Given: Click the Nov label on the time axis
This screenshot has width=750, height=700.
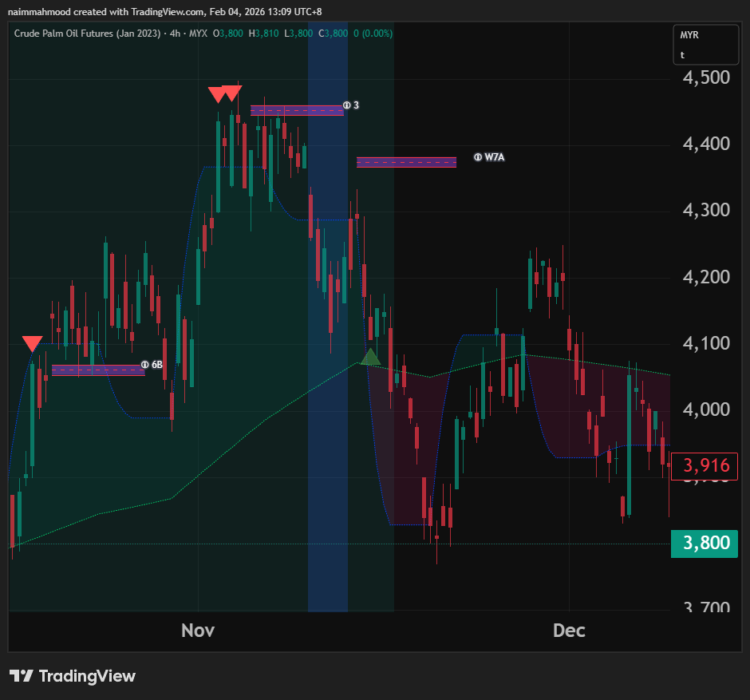Looking at the screenshot, I should (x=198, y=631).
